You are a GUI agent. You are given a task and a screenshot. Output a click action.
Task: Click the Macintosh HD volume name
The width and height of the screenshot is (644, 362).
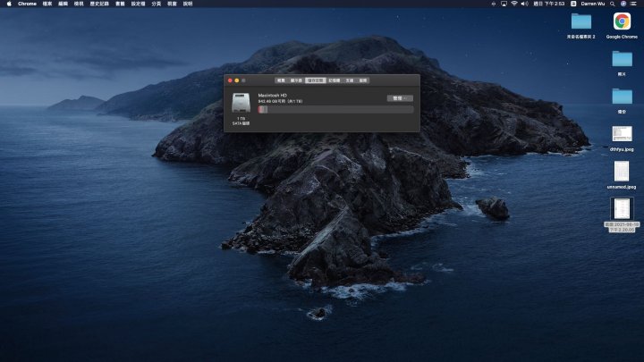272,96
